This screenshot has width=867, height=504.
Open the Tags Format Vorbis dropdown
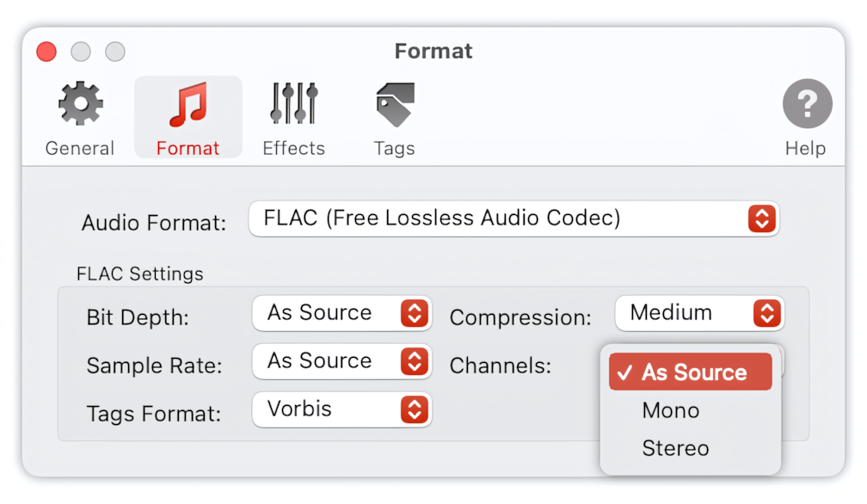(x=341, y=409)
